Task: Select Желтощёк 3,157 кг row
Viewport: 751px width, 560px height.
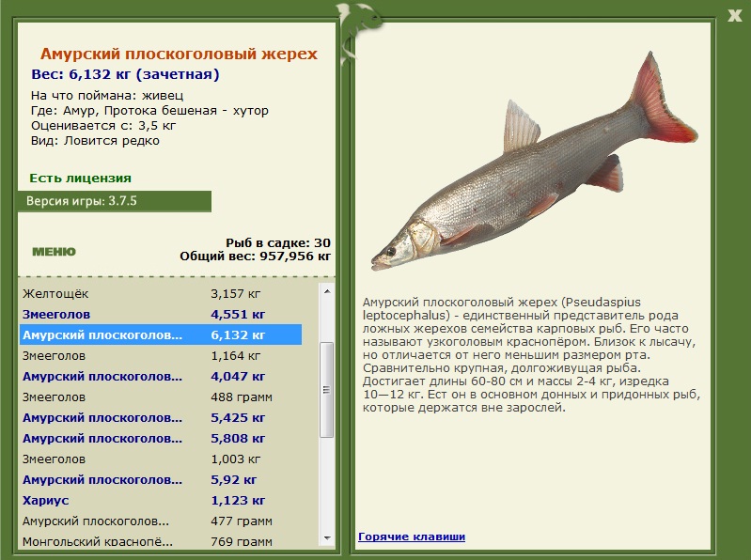Action: pos(161,293)
